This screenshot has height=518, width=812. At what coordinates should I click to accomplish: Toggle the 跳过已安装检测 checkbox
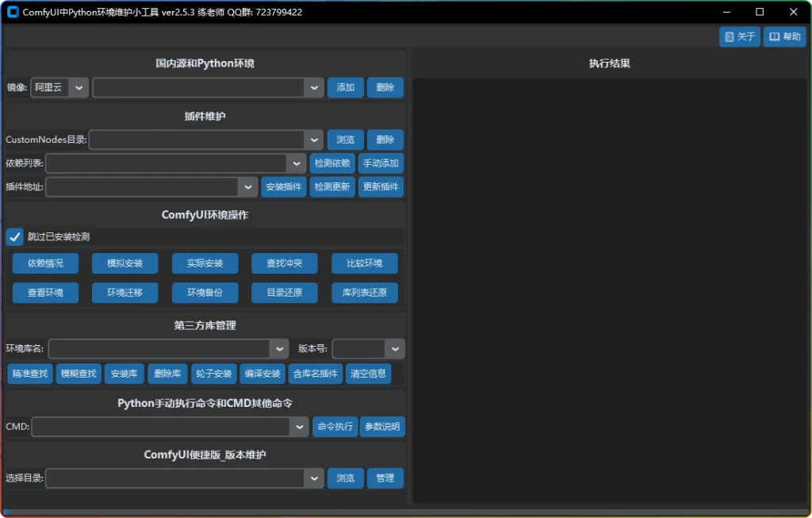point(14,236)
